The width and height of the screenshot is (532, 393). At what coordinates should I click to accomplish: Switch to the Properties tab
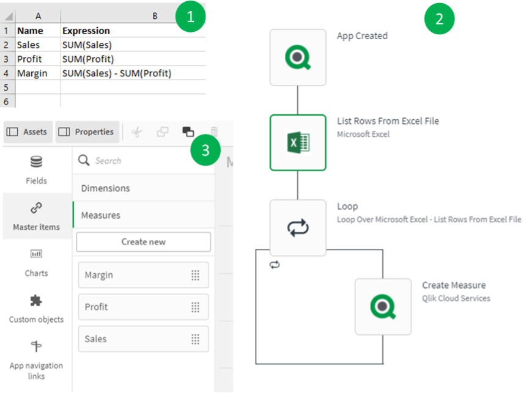[89, 131]
